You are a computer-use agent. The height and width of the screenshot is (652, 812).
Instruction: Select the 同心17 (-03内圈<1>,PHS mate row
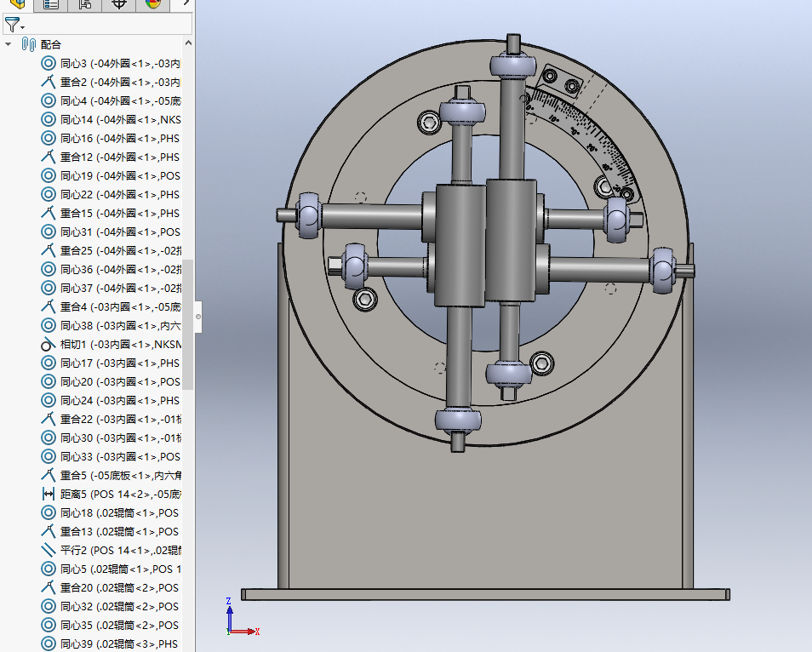pos(111,363)
